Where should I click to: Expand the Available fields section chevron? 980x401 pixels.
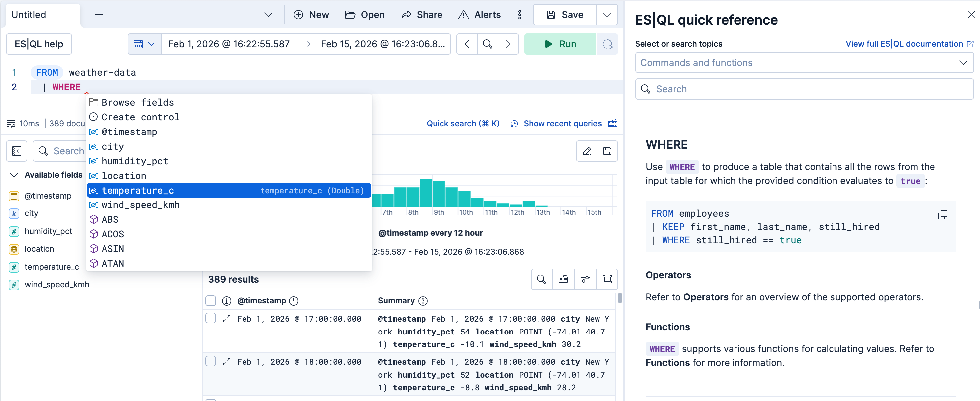click(14, 175)
